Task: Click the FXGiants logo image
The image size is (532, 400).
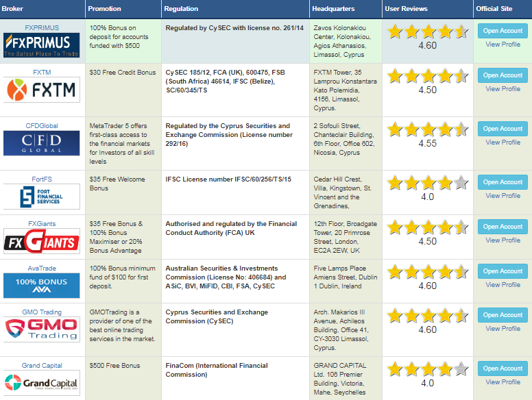Action: point(42,241)
